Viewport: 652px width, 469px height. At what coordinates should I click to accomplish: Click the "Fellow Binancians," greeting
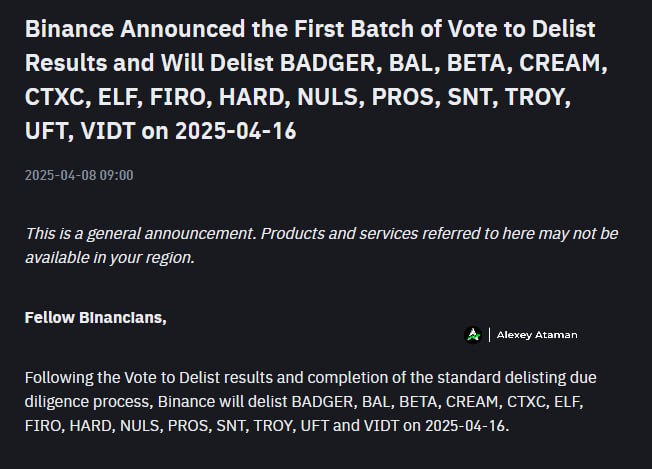[96, 318]
